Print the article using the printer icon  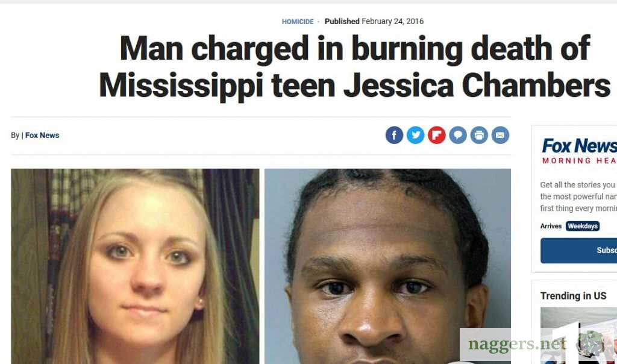(x=479, y=136)
